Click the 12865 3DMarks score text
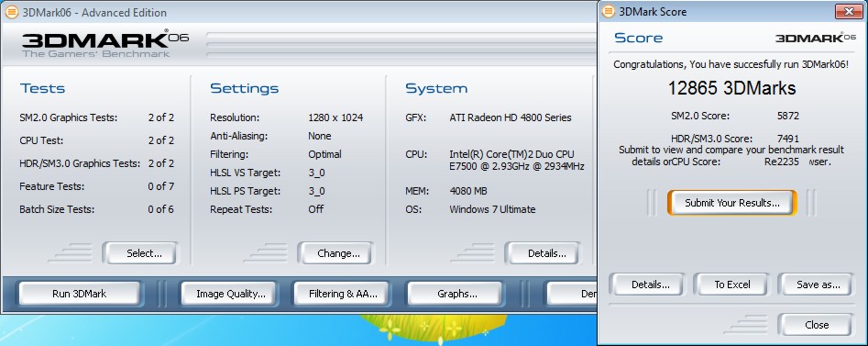Screen dimensions: 868x346 (x=731, y=88)
